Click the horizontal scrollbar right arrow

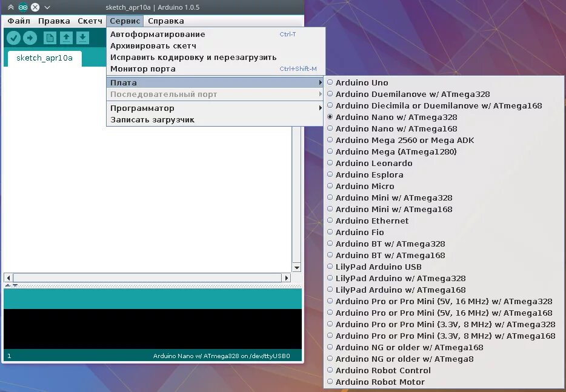point(286,278)
